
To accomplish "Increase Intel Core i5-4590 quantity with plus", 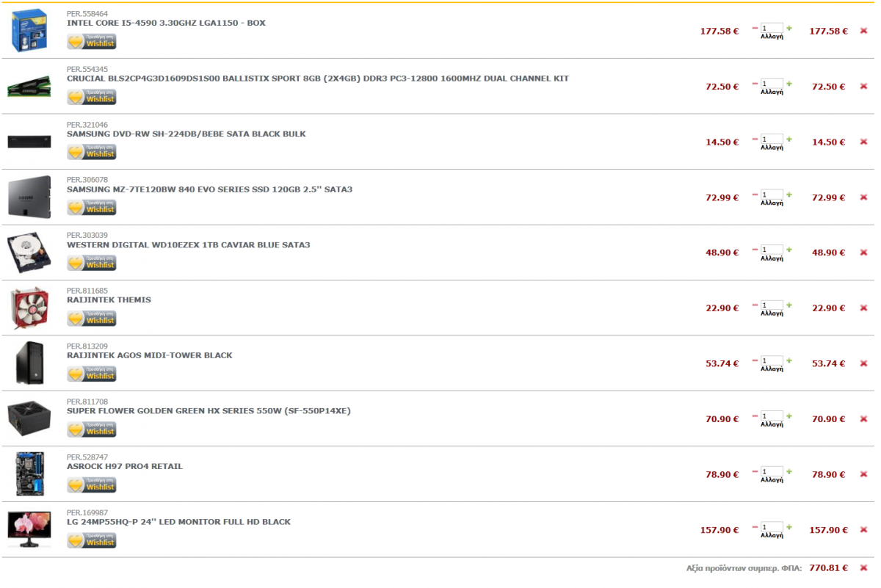I will (x=789, y=28).
